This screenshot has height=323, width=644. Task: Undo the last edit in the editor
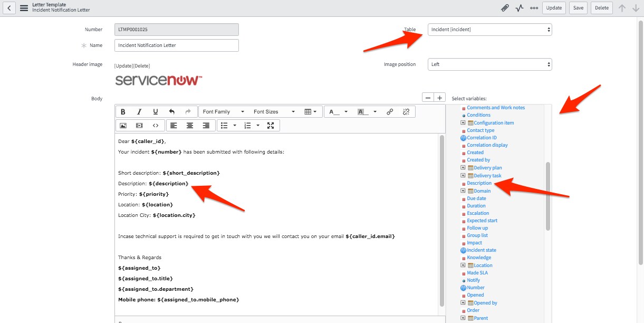[171, 112]
